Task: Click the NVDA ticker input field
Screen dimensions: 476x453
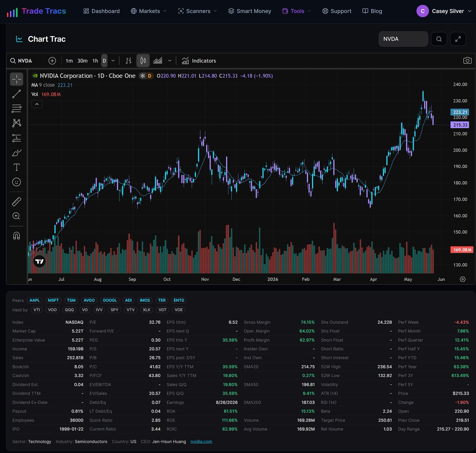Action: coord(403,39)
